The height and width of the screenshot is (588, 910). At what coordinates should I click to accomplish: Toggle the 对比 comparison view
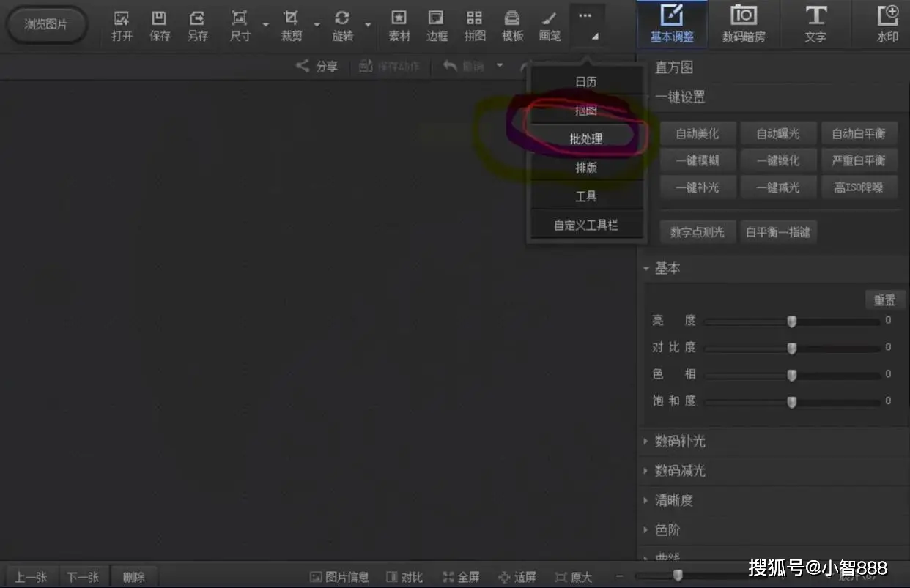point(404,576)
